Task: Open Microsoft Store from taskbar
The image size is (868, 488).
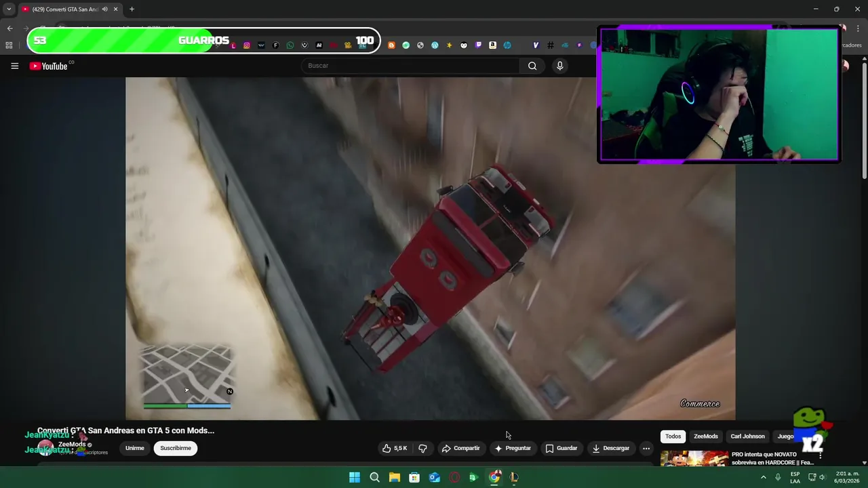Action: (414, 477)
